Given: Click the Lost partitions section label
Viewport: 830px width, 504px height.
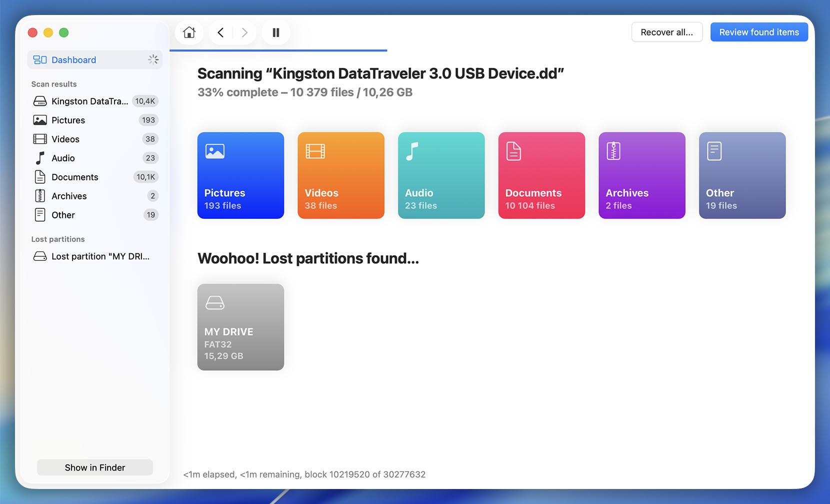Looking at the screenshot, I should (x=58, y=239).
